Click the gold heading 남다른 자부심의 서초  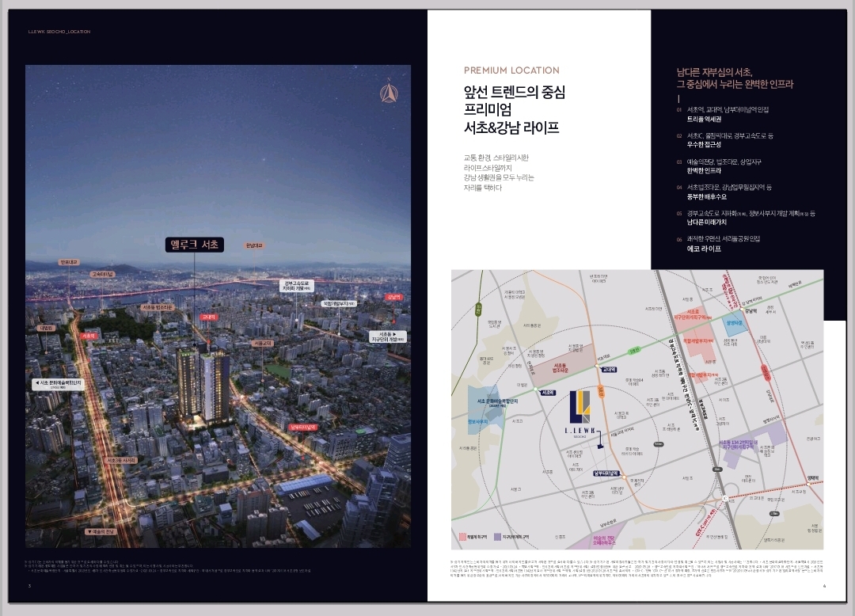pyautogui.click(x=714, y=72)
